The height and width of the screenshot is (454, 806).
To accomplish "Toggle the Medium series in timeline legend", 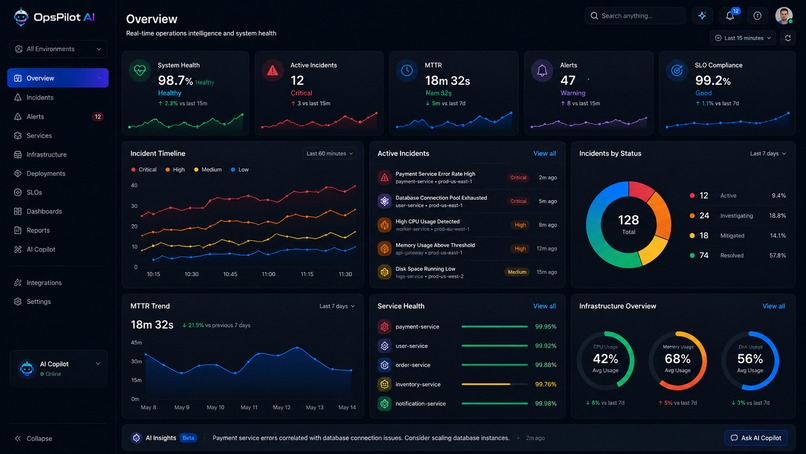I will (x=208, y=170).
